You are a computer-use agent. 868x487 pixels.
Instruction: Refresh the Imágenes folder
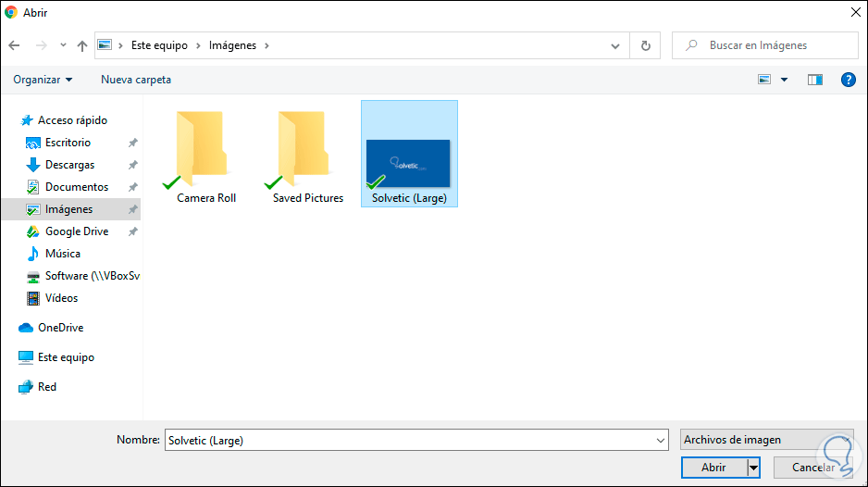646,45
